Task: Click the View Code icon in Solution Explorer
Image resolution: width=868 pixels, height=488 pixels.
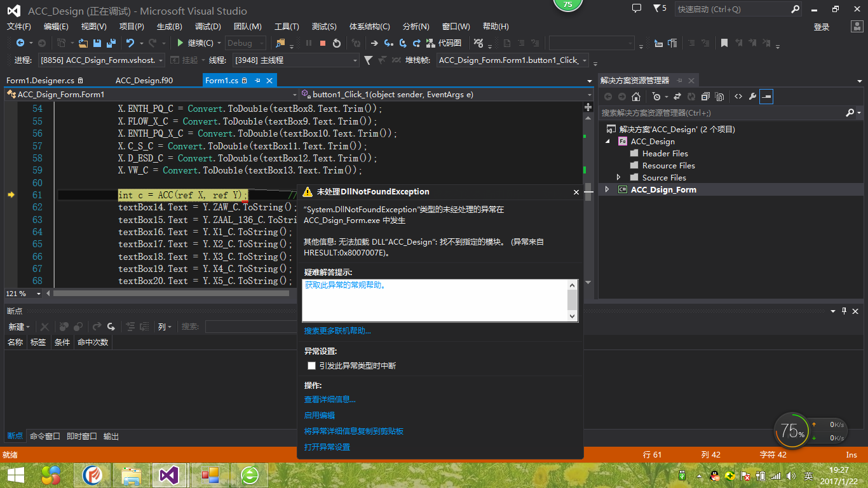Action: 738,97
